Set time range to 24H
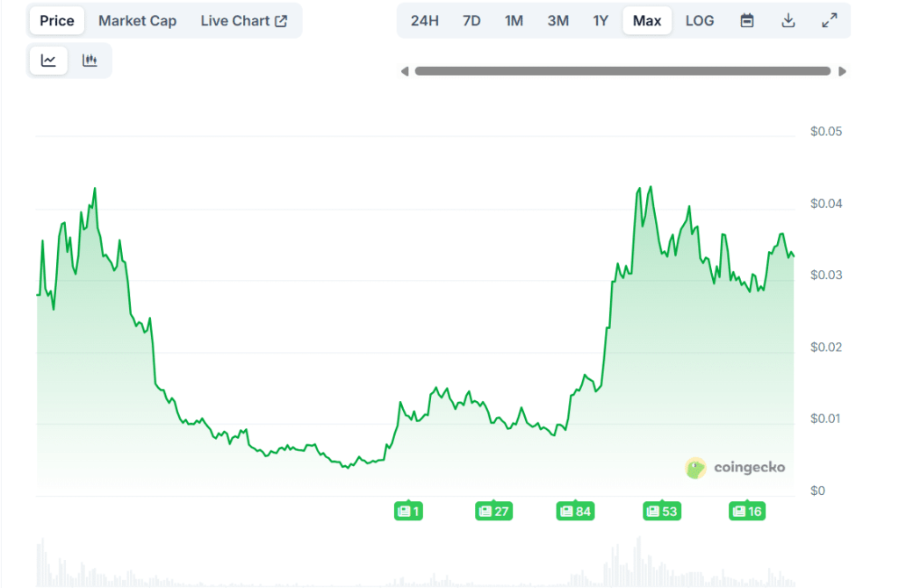Screen dimensions: 899x588 (x=424, y=20)
